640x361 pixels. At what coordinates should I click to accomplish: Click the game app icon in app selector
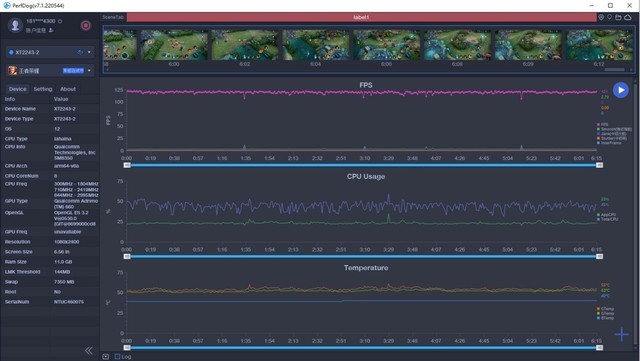point(13,71)
